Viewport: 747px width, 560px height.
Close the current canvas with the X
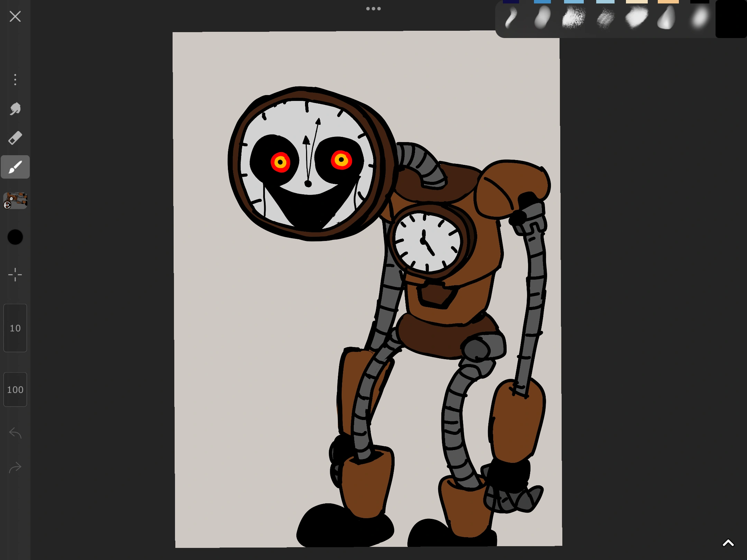(15, 16)
